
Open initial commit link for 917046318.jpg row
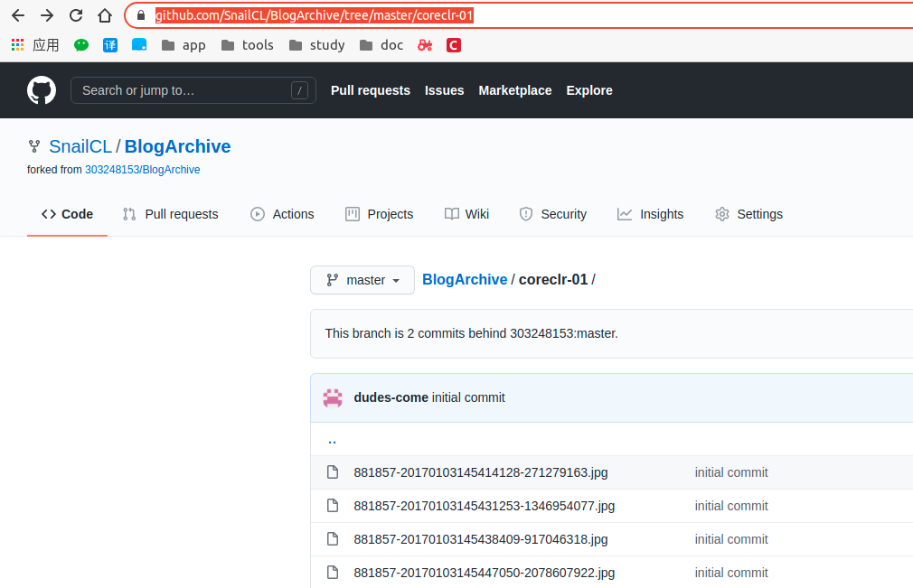point(731,539)
